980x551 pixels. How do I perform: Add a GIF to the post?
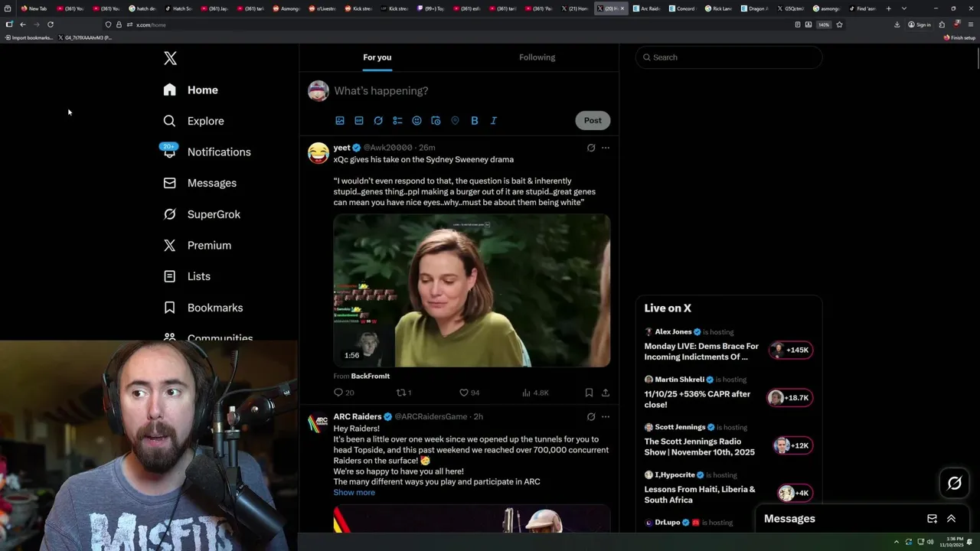(x=359, y=120)
